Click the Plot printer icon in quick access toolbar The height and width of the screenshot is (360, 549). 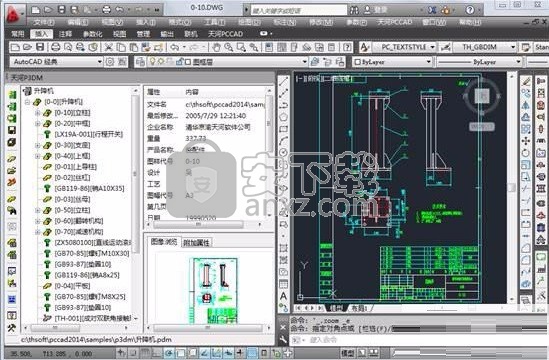pos(106,10)
